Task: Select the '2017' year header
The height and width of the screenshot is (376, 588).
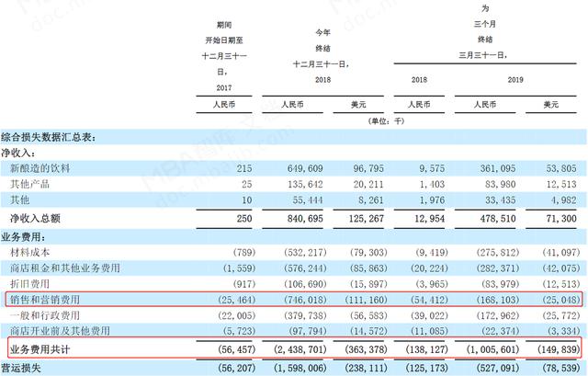Action: (224, 88)
